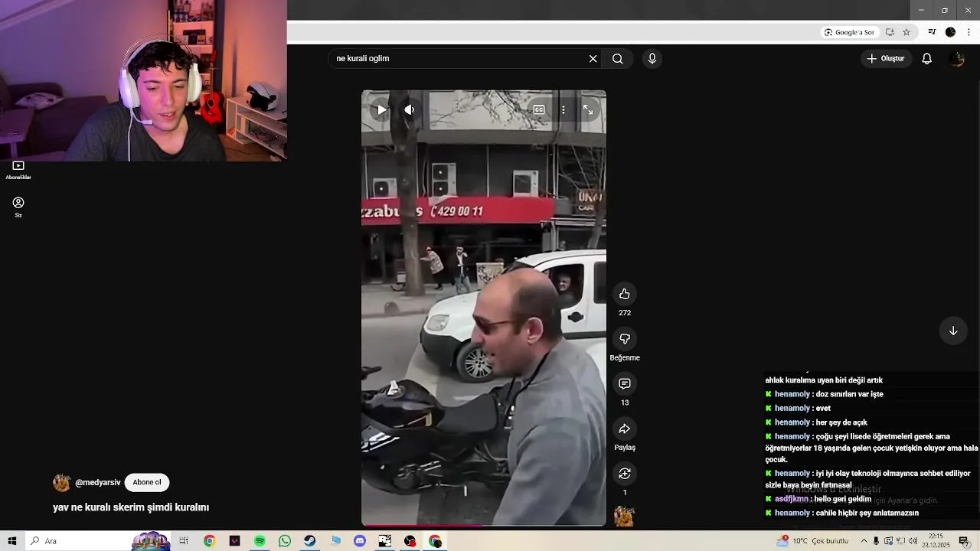980x551 pixels.
Task: Toggle closed captions on the video
Action: point(539,109)
